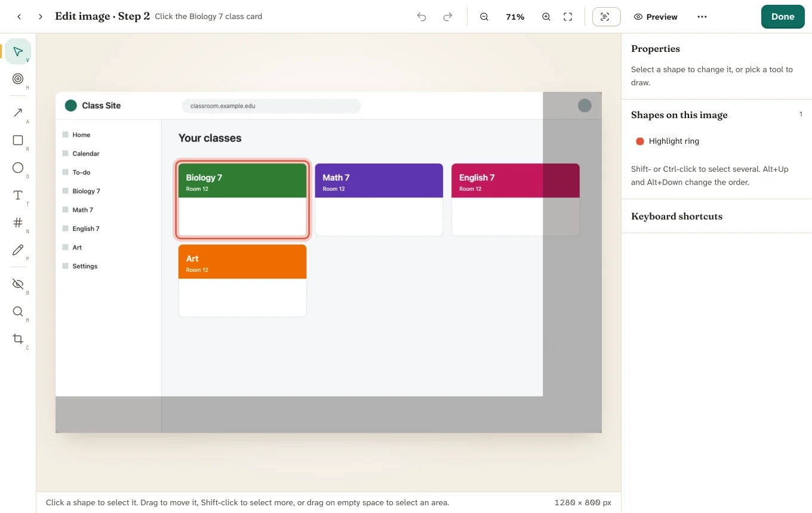Click the Done button
This screenshot has width=812, height=513.
click(783, 17)
